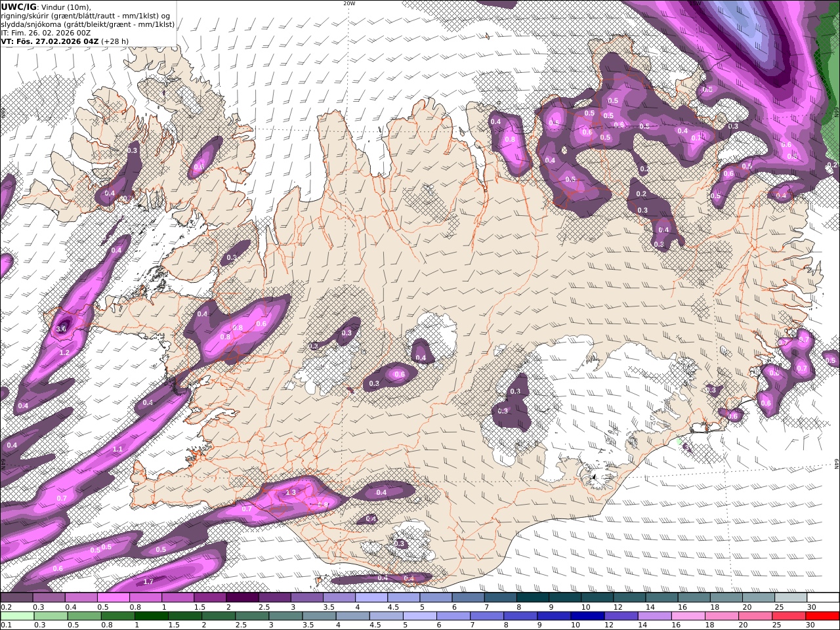The image size is (840, 630).
Task: Click the darkest purple swatch labeled 2 in the upper scale
Action: (x=242, y=598)
